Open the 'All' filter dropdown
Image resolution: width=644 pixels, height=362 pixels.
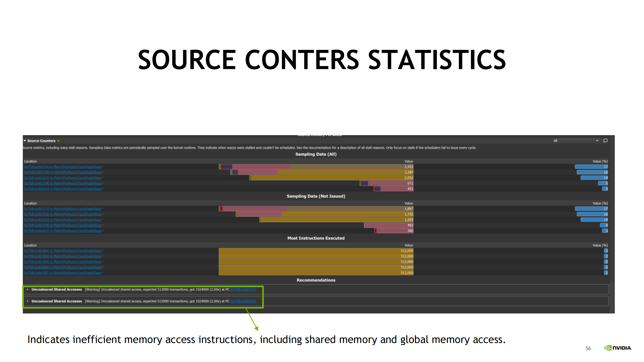(574, 141)
